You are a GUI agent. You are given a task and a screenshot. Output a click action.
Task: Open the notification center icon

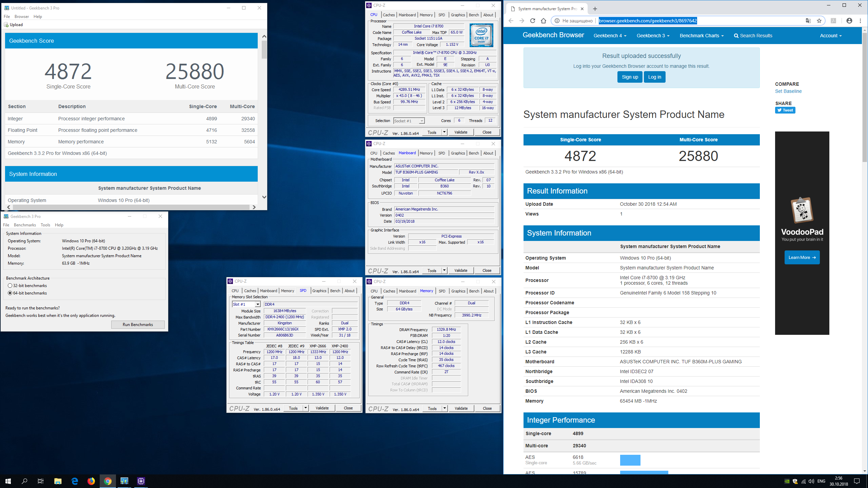857,481
